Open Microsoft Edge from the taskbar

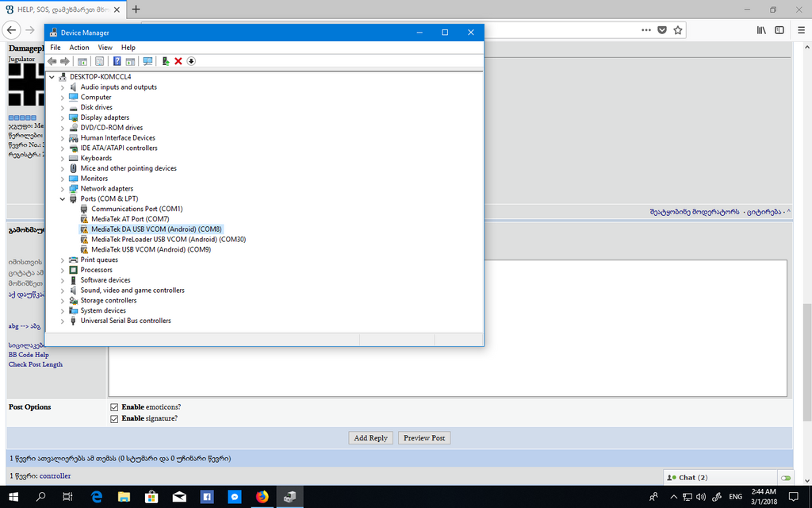tap(96, 497)
